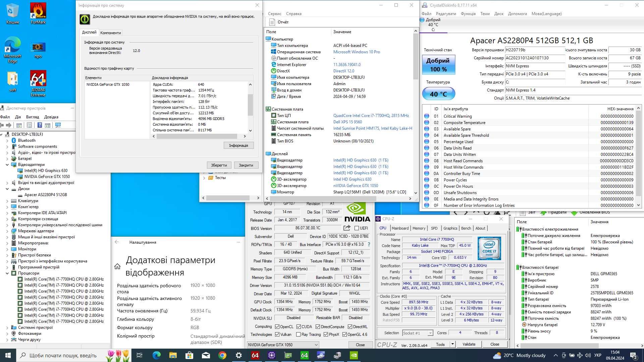Viewport: 644px width, 362px height.
Task: Open the AIDA64 Extreme desktop icon
Action: [38, 83]
